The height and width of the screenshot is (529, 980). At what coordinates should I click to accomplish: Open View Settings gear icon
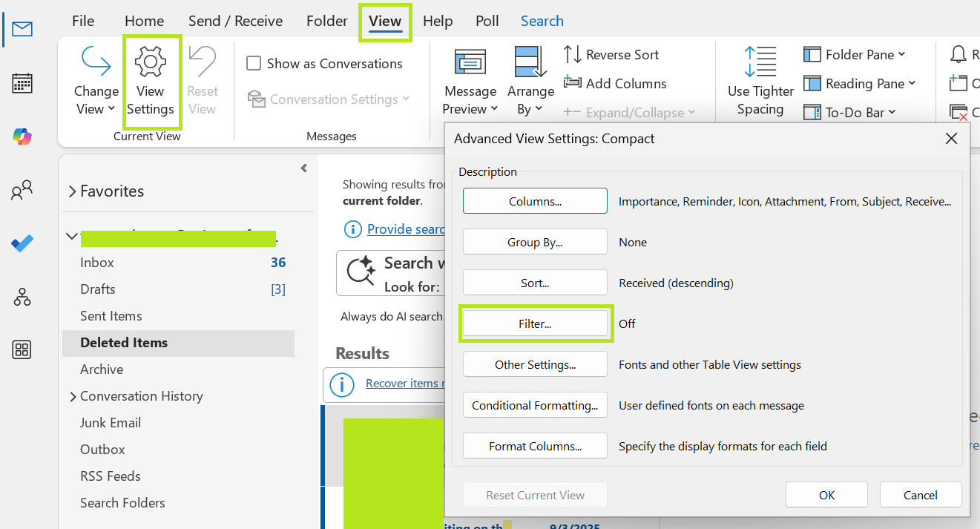[150, 62]
